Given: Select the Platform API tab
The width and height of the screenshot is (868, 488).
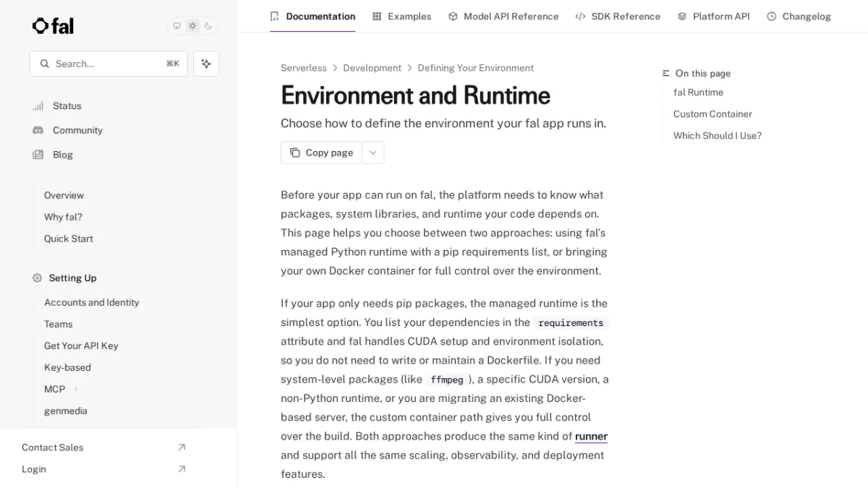Looking at the screenshot, I should click(x=714, y=16).
